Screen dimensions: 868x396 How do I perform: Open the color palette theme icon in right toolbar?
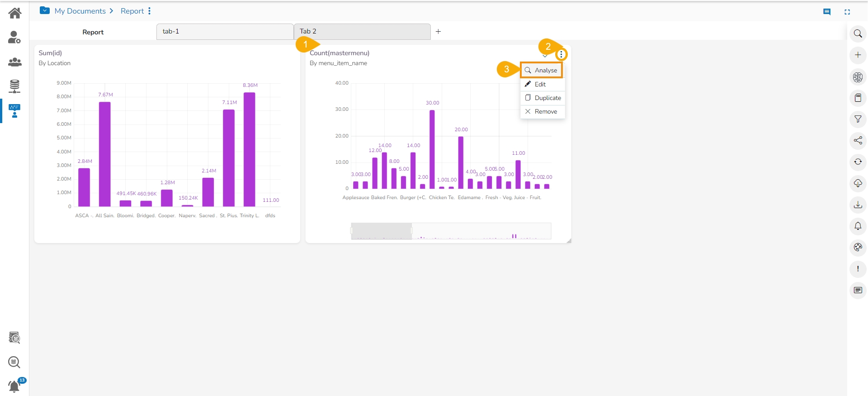coord(858,247)
